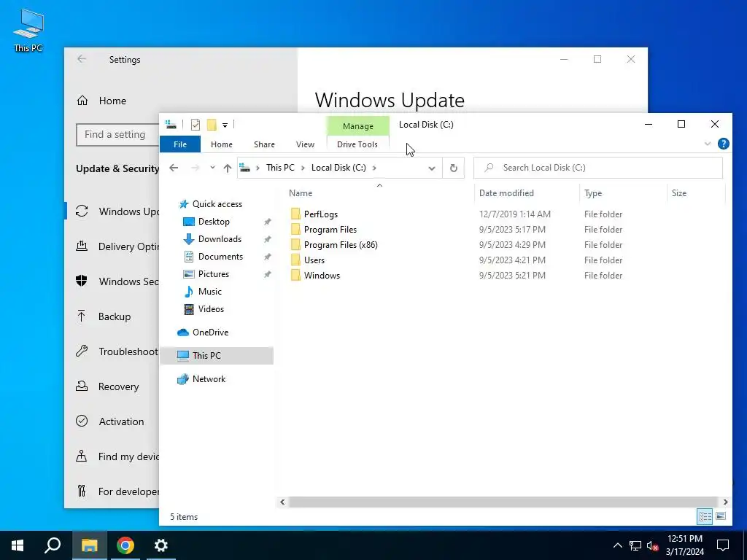Click the Properties icon in quick access toolbar
This screenshot has height=560, width=747.
click(196, 125)
